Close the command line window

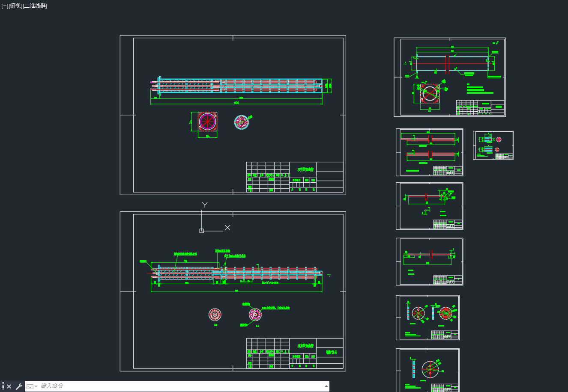point(9,386)
